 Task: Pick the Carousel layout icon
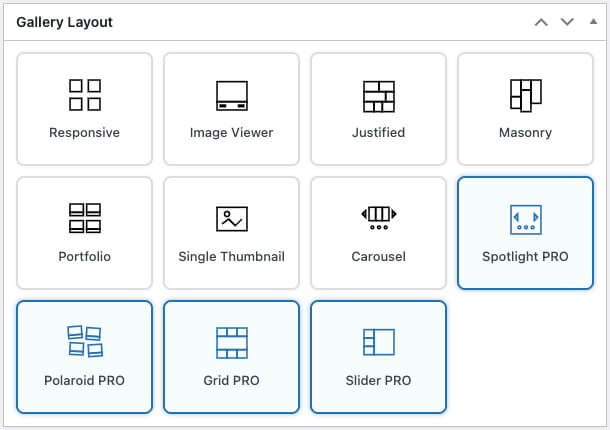tap(379, 219)
